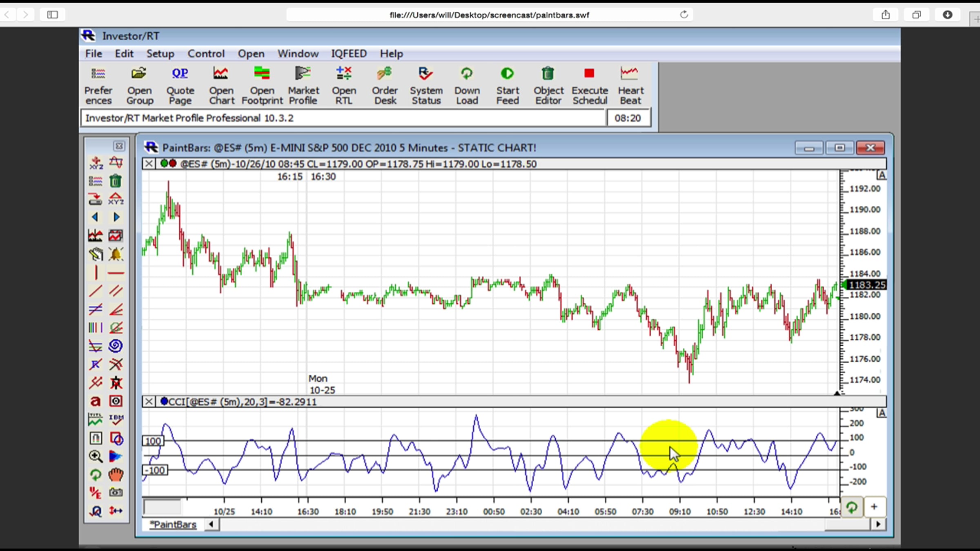Select the vertical line drawing tool
The height and width of the screenshot is (551, 980).
click(x=96, y=273)
